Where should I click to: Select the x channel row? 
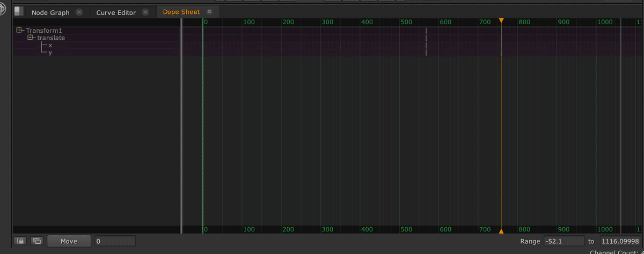(x=50, y=45)
